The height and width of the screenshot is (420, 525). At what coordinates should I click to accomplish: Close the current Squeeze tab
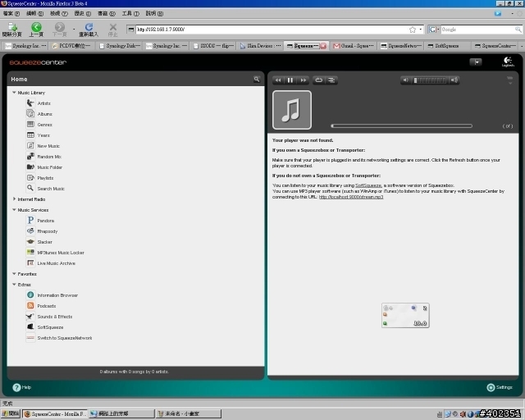click(x=323, y=46)
